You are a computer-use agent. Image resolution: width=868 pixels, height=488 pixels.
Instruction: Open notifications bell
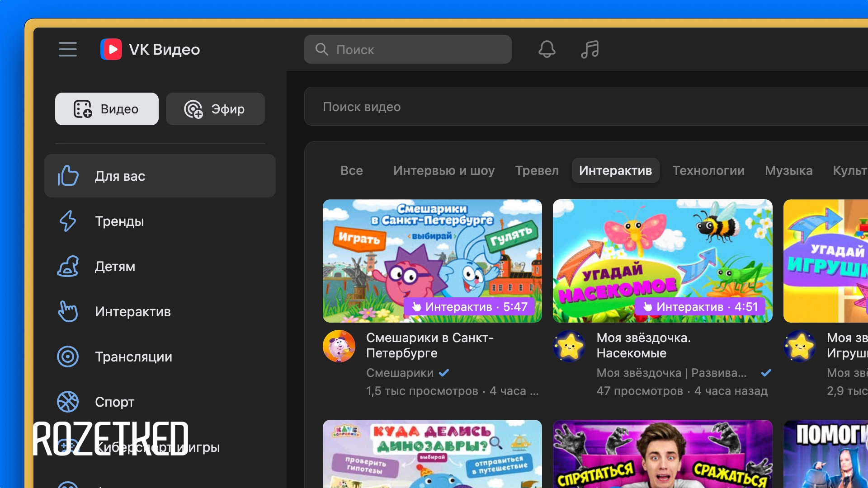pos(547,49)
